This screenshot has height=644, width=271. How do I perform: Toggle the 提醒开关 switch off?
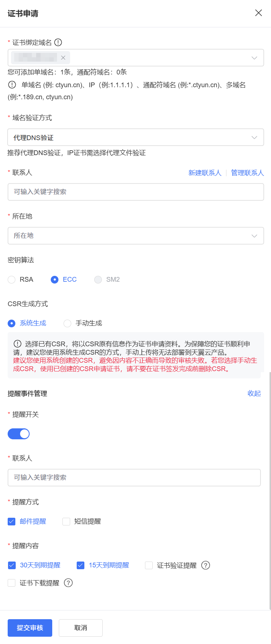(x=19, y=434)
